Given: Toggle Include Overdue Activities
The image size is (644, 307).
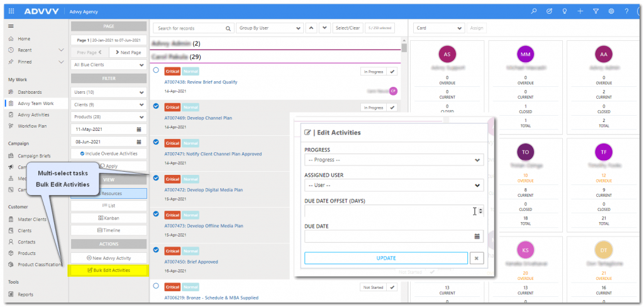Looking at the screenshot, I should click(108, 153).
